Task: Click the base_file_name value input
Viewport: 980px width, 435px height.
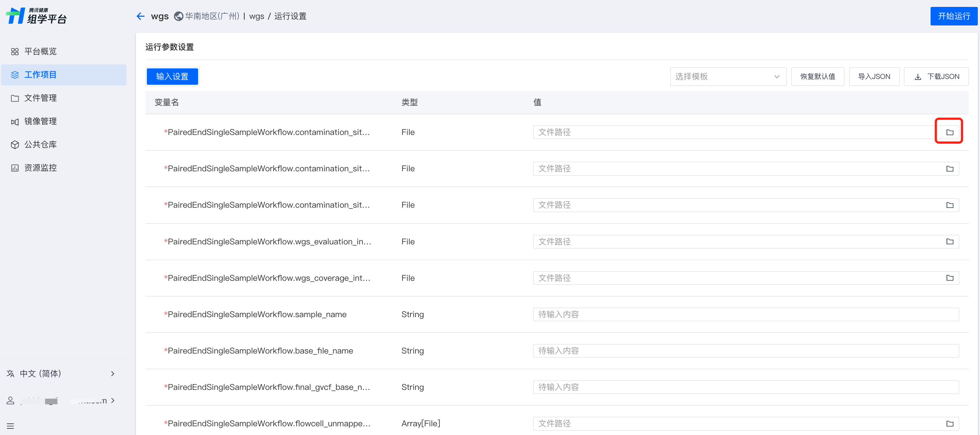Action: (746, 351)
